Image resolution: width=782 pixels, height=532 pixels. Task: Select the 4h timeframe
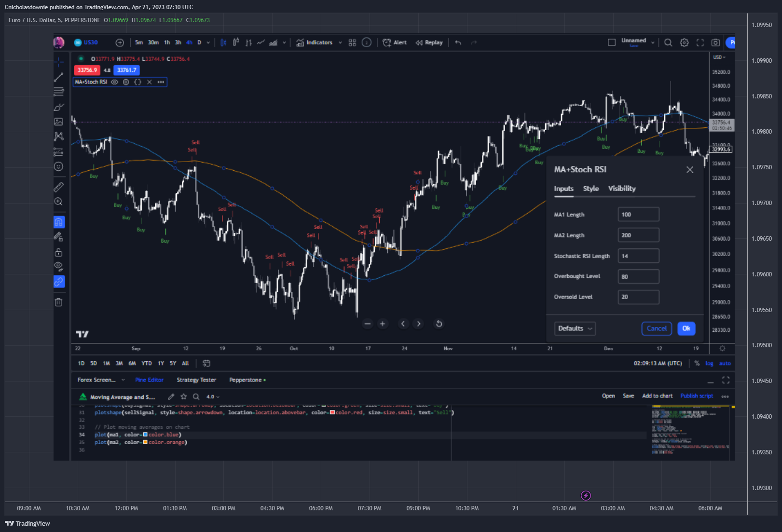189,42
